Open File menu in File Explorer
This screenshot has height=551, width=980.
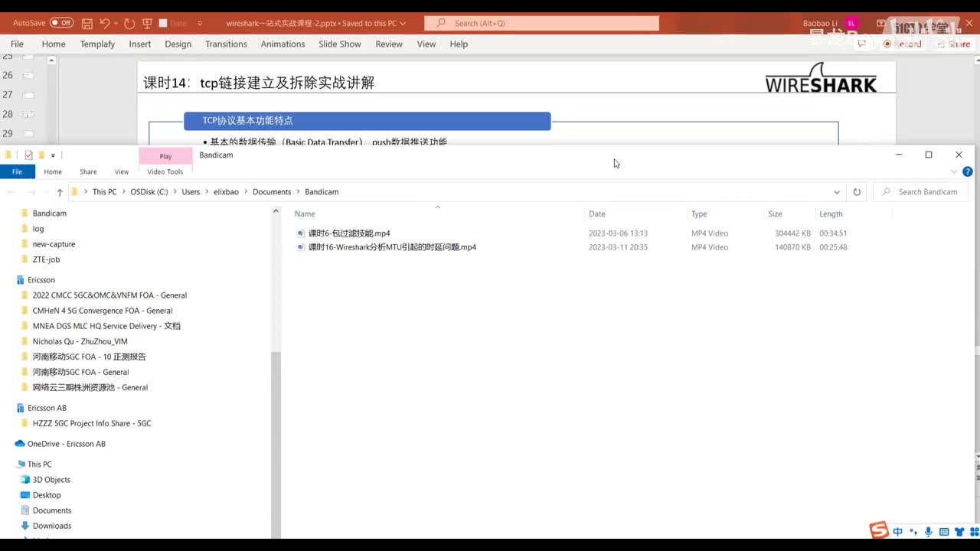tap(17, 171)
